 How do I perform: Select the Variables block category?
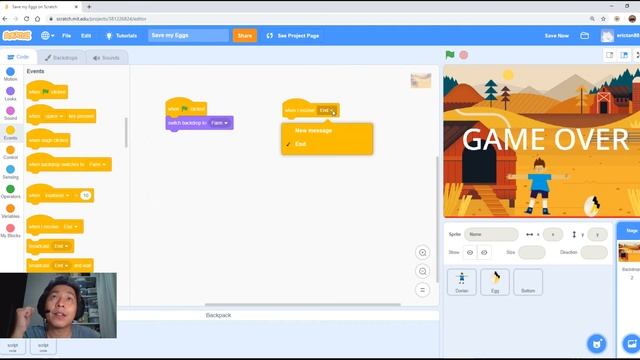[x=11, y=211]
